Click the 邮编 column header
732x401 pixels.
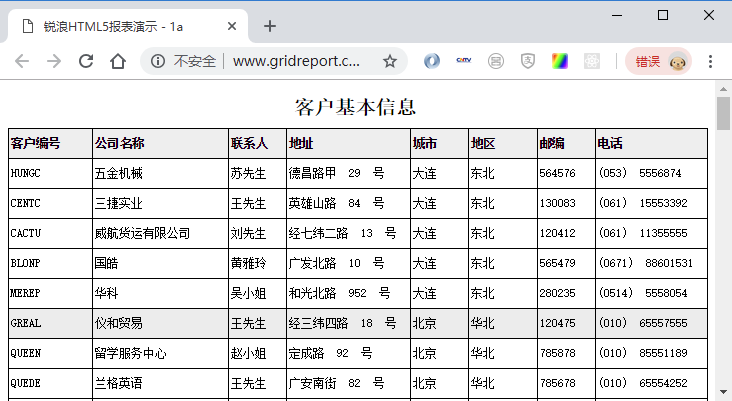566,143
